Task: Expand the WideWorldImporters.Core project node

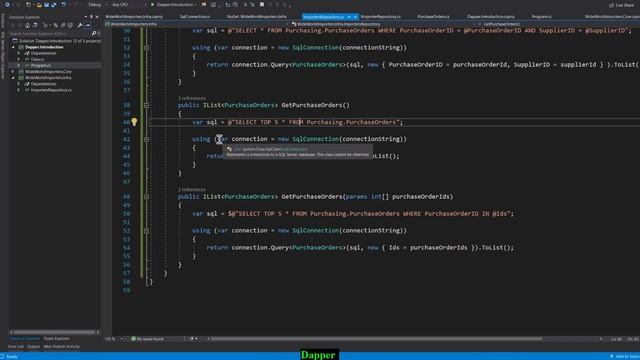Action: (x=13, y=71)
